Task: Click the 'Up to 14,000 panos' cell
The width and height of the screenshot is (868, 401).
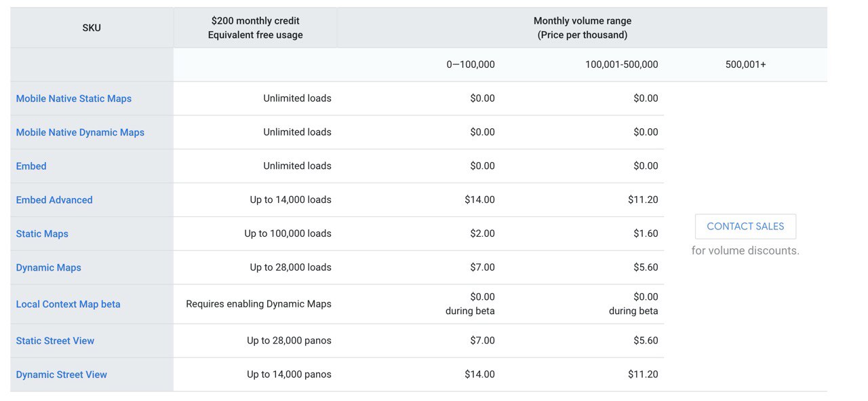Action: pos(256,375)
